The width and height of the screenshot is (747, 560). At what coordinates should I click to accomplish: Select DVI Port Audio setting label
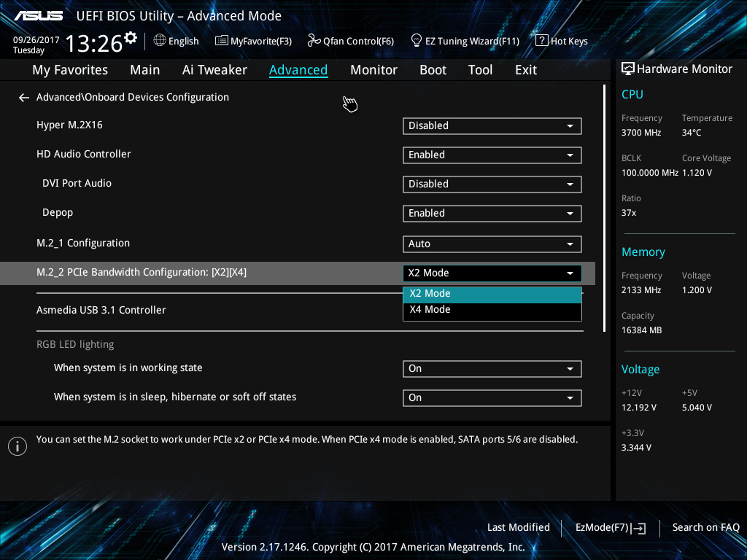[x=77, y=183]
